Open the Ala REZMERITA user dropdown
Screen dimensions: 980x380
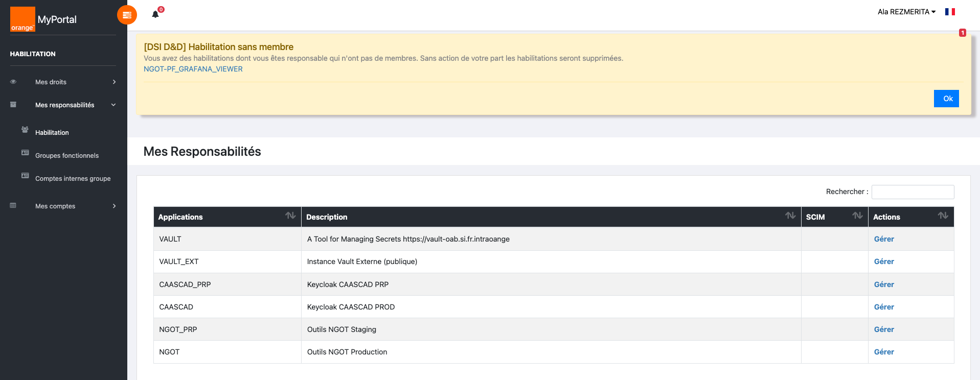pyautogui.click(x=906, y=12)
